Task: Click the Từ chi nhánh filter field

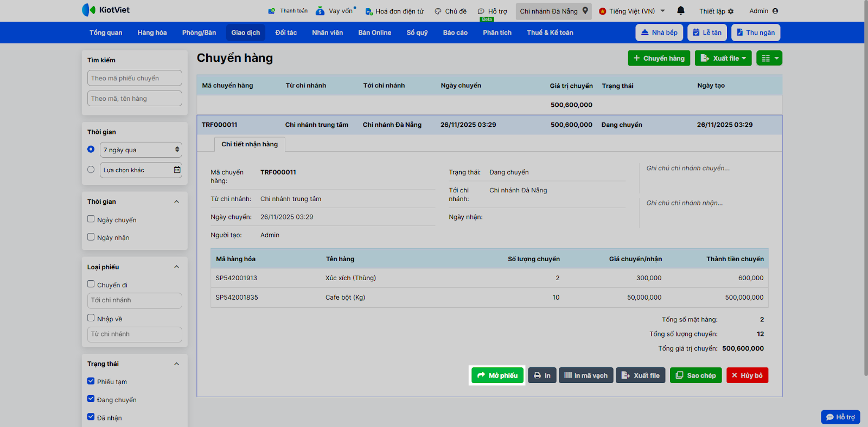Action: point(135,334)
